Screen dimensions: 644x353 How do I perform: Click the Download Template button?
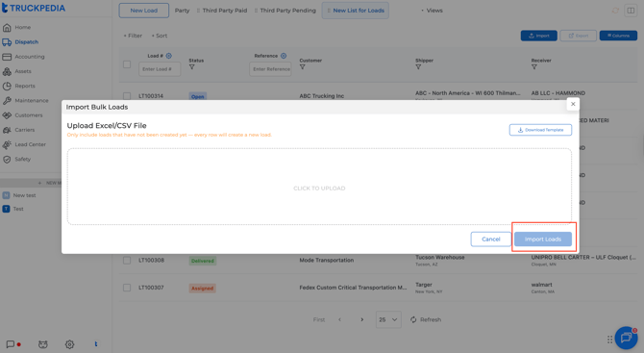540,130
